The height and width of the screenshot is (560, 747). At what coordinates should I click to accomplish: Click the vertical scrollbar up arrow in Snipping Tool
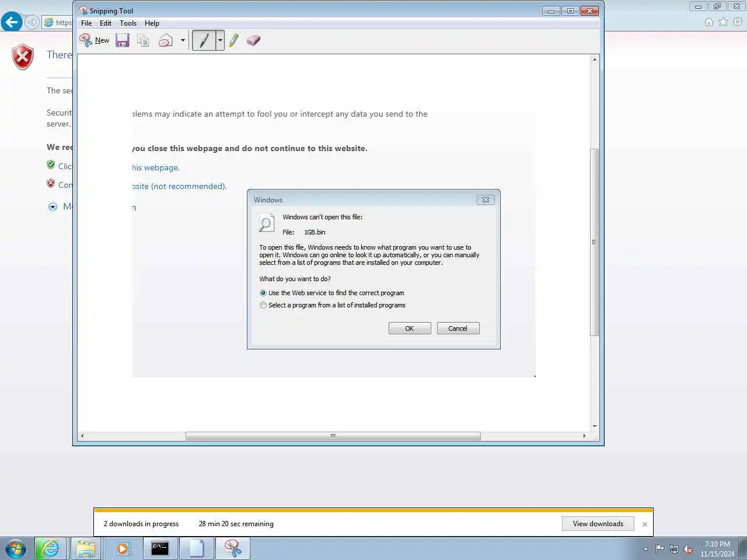[595, 60]
